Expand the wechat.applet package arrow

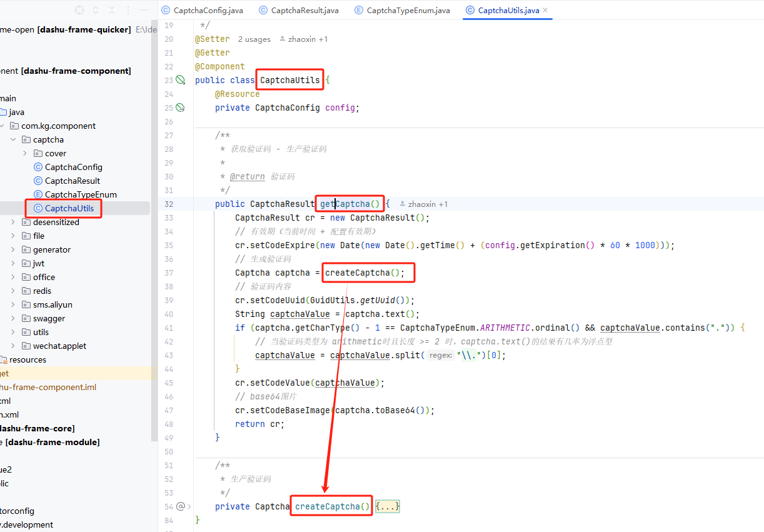tap(14, 346)
